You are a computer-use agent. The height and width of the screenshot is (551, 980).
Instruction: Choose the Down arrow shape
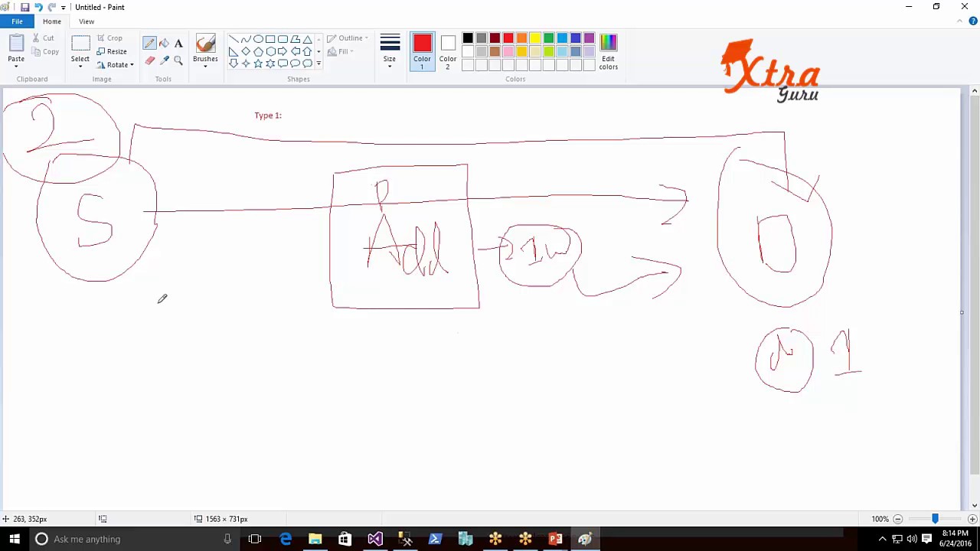coord(234,64)
